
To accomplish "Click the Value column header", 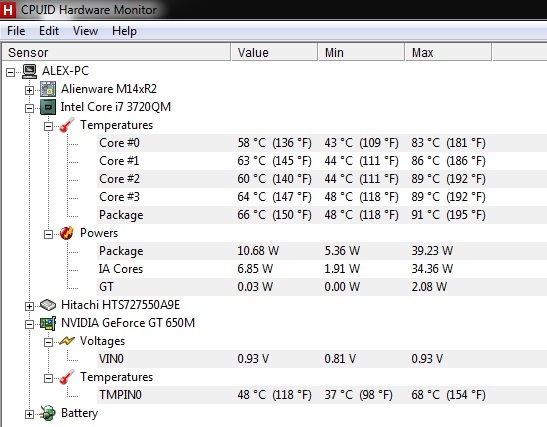I will (x=274, y=53).
